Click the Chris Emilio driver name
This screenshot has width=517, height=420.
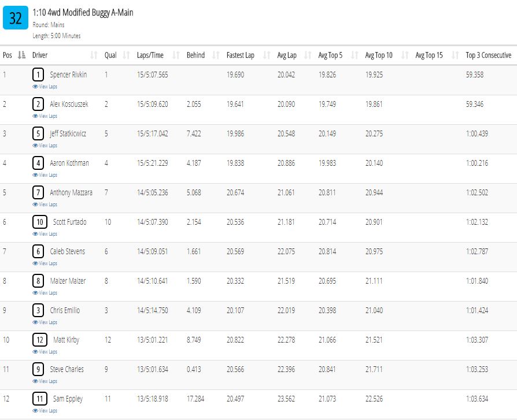pyautogui.click(x=65, y=310)
